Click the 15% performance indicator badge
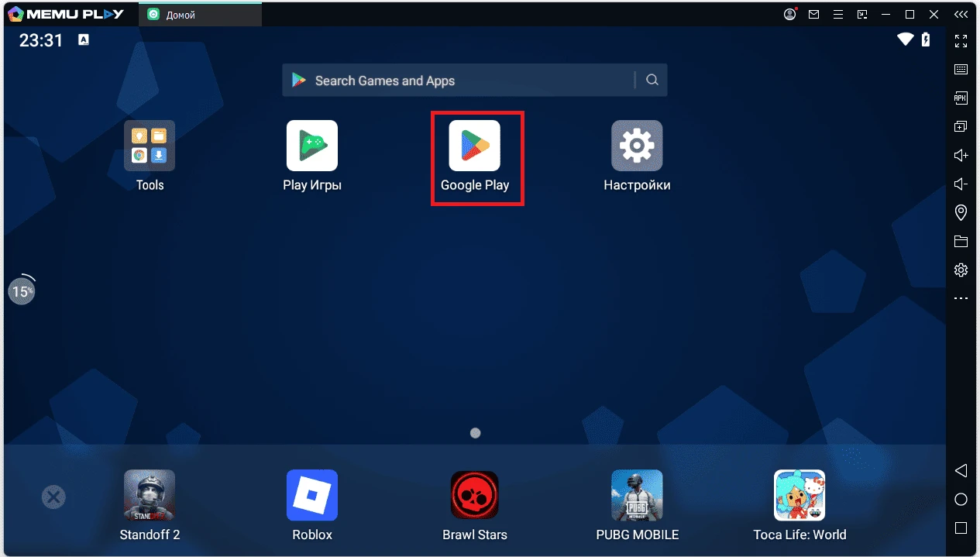The image size is (980, 557). (x=22, y=291)
